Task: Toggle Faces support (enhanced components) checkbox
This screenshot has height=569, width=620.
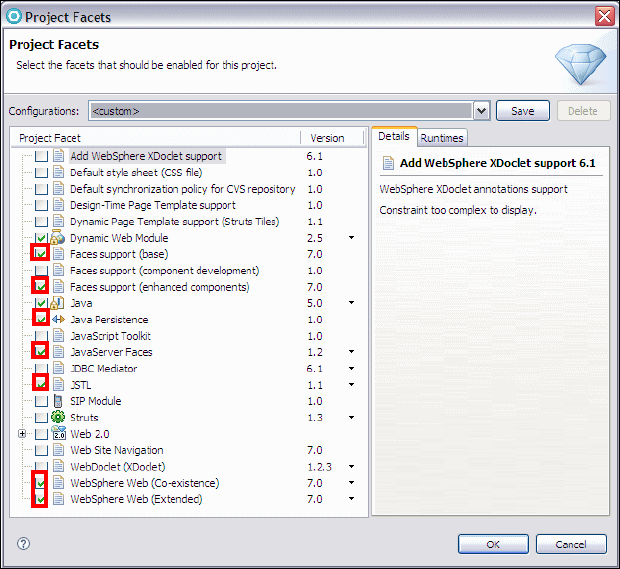Action: click(41, 286)
